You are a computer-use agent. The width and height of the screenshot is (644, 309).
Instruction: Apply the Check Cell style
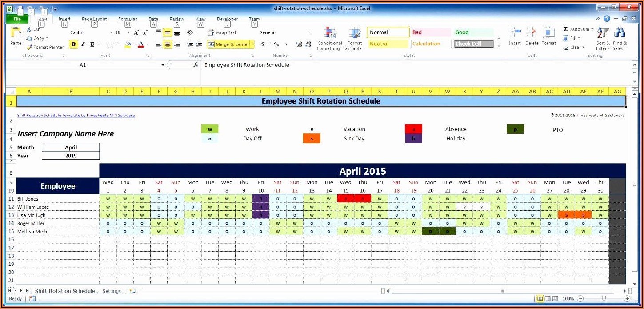473,44
